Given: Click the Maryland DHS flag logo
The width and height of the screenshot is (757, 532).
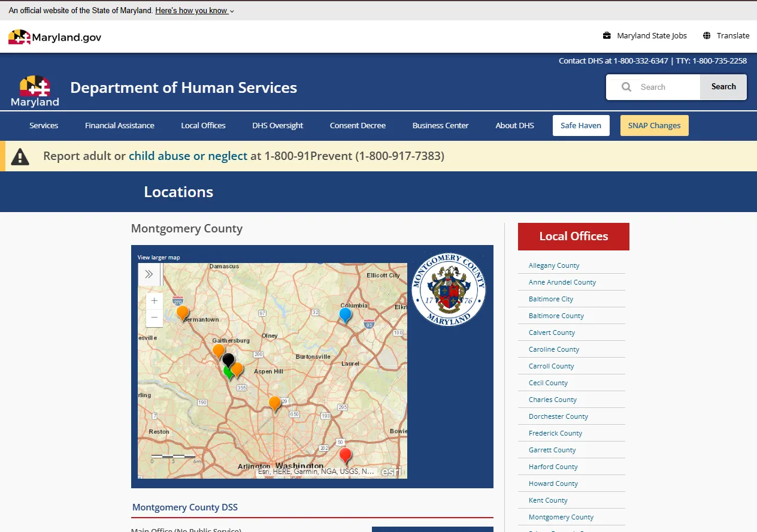Looking at the screenshot, I should click(35, 91).
